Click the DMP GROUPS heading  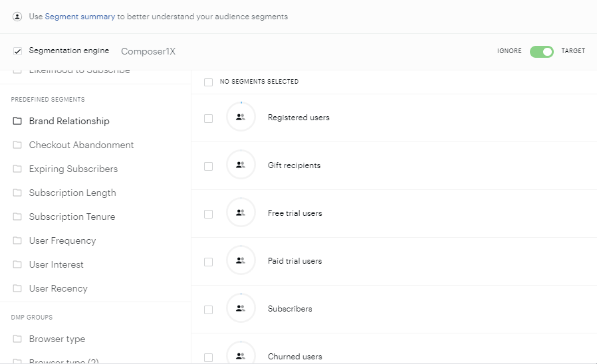click(x=32, y=318)
